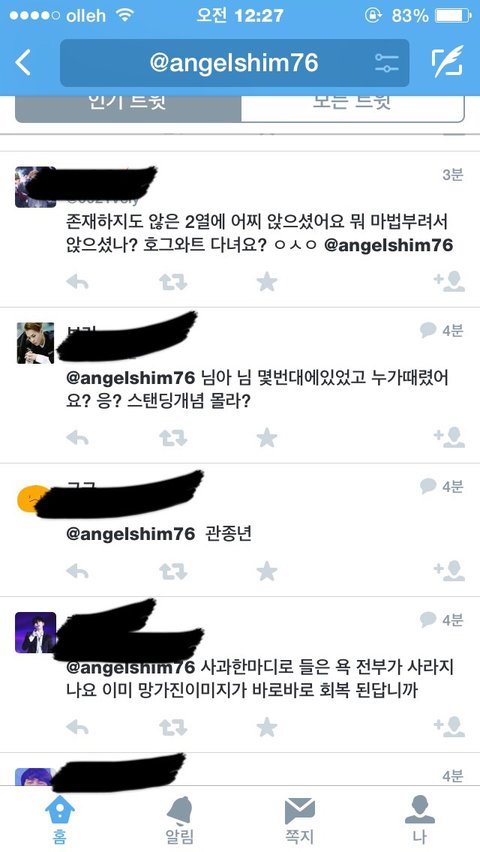Open the second tweet's profile avatar
Image resolution: width=480 pixels, height=852 pixels.
click(x=35, y=343)
